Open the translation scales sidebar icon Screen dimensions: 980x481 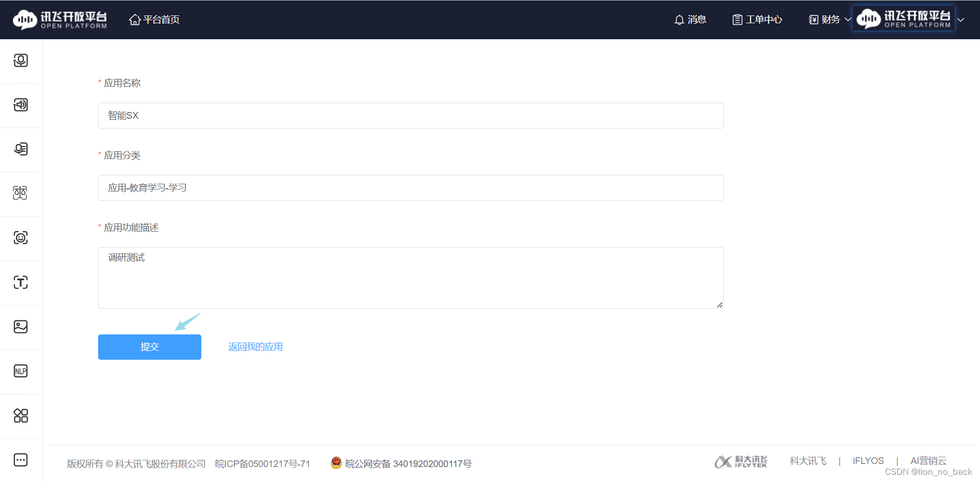[21, 193]
